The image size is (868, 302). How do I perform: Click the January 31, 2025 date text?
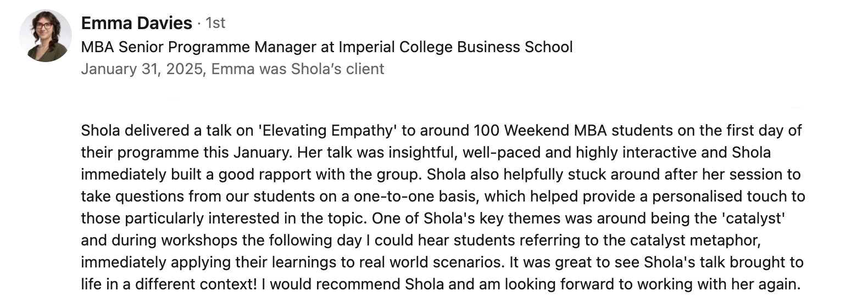pos(142,69)
